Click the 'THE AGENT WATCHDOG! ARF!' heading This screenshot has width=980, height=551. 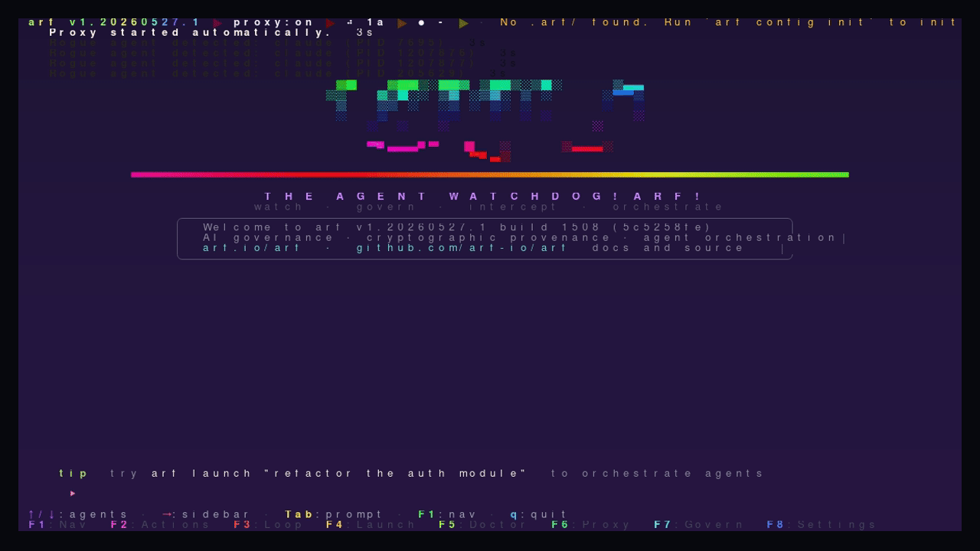(x=483, y=197)
